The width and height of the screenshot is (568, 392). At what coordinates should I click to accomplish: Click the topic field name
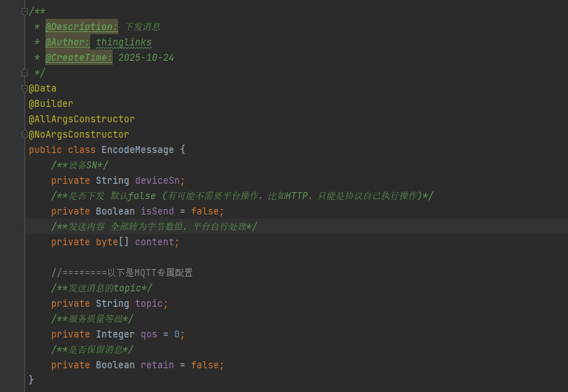148,303
